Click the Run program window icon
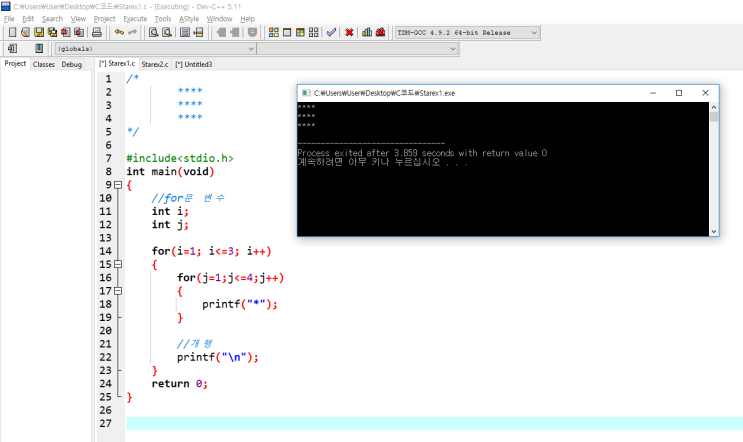The width and height of the screenshot is (743, 442). pos(287,32)
